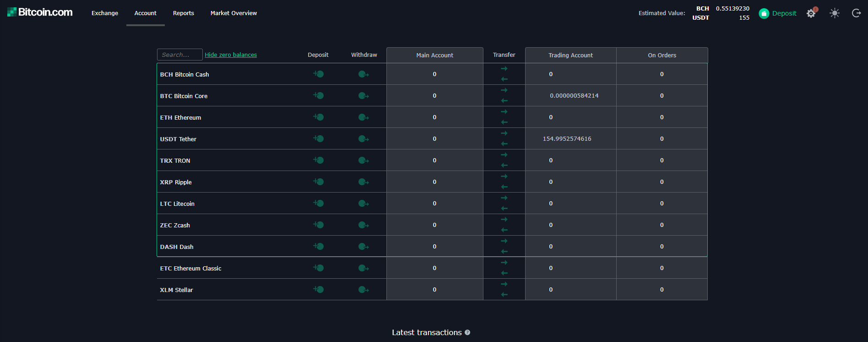868x342 pixels.
Task: Click the Latest transactions heading
Action: pyautogui.click(x=427, y=333)
